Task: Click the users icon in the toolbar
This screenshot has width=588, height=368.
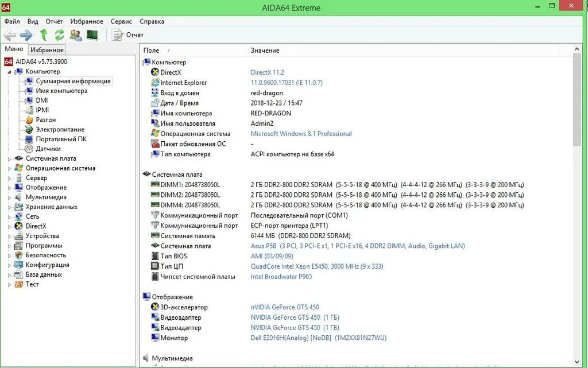Action: [76, 35]
